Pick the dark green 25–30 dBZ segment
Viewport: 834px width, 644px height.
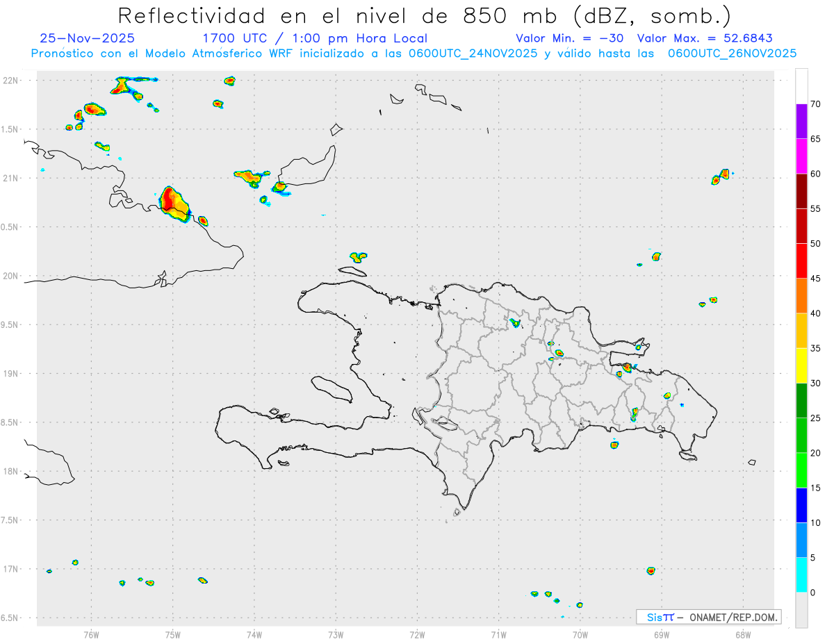coord(801,401)
